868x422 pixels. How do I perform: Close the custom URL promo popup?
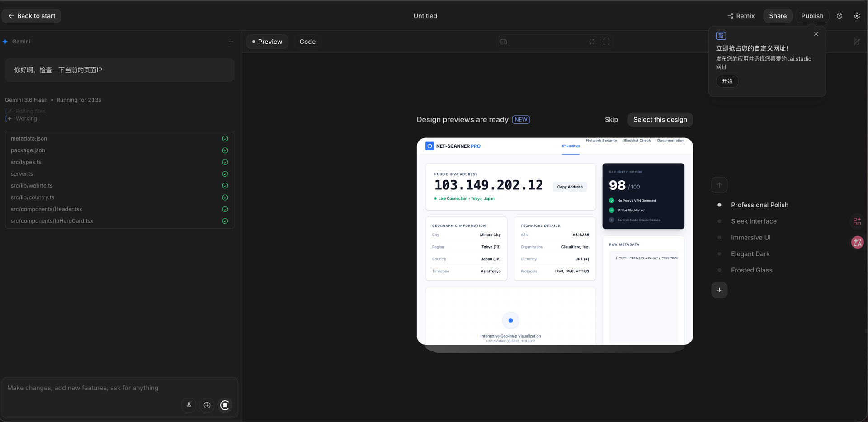(x=816, y=34)
